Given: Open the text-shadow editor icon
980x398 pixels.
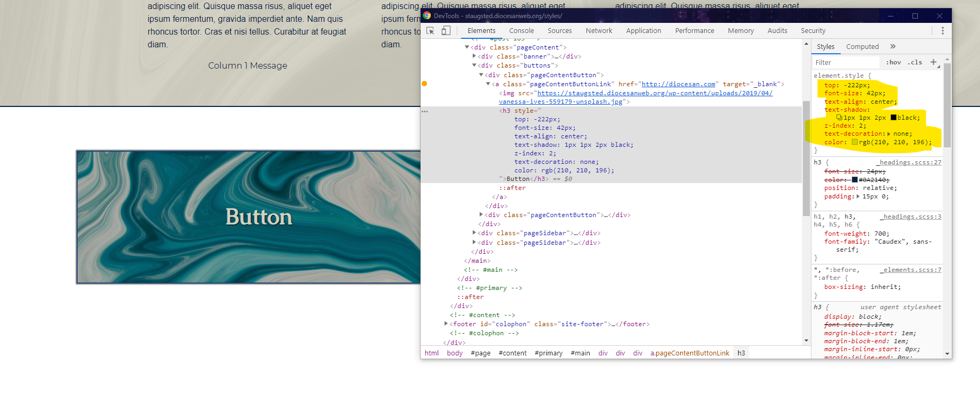Looking at the screenshot, I should pos(839,118).
